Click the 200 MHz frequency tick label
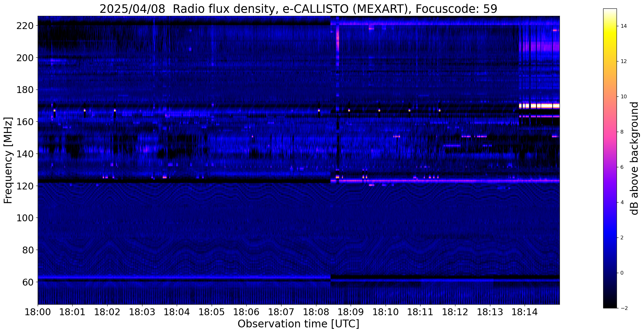This screenshot has width=644, height=333. pyautogui.click(x=26, y=58)
